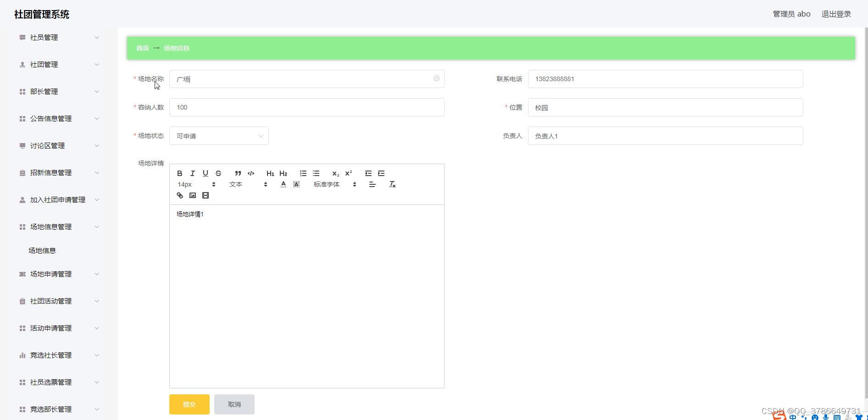Expand 部长管理 menu
Viewport: 868px width, 420px height.
tap(59, 92)
